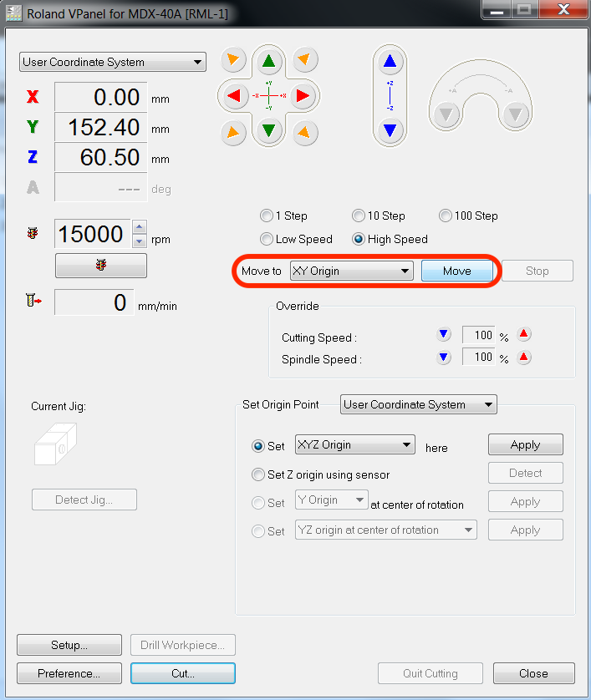Raise the spindle with +Z arrow

390,61
